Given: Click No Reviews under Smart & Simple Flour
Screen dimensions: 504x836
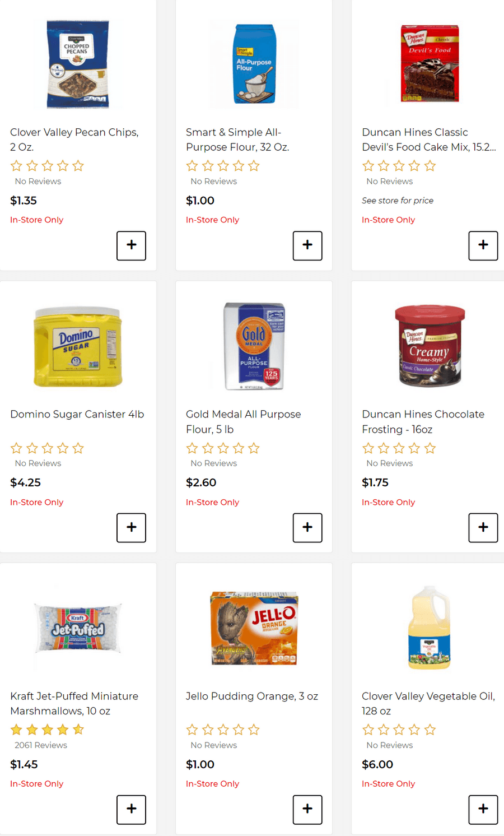Looking at the screenshot, I should coord(214,181).
